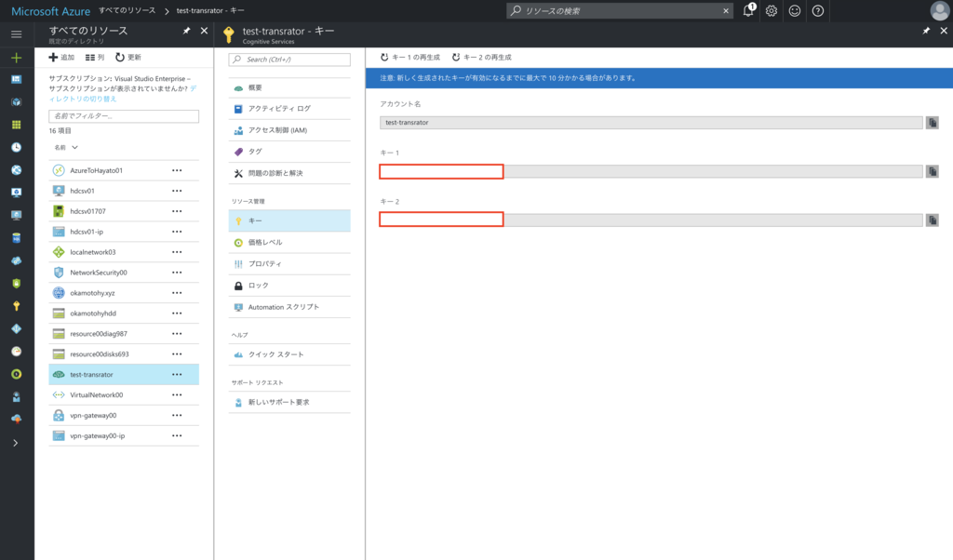
Task: Click the 更新 refresh button
Action: click(128, 57)
